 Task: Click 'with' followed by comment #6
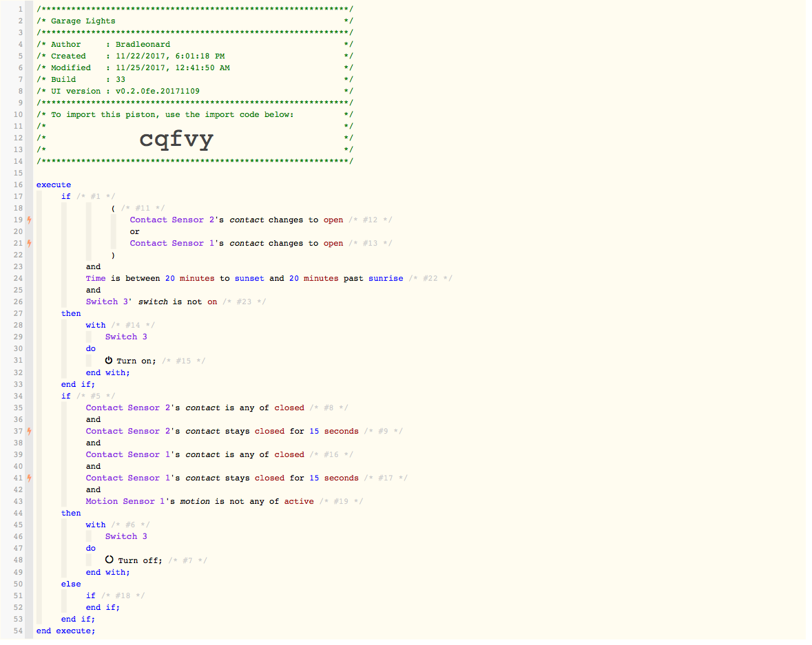click(x=96, y=525)
